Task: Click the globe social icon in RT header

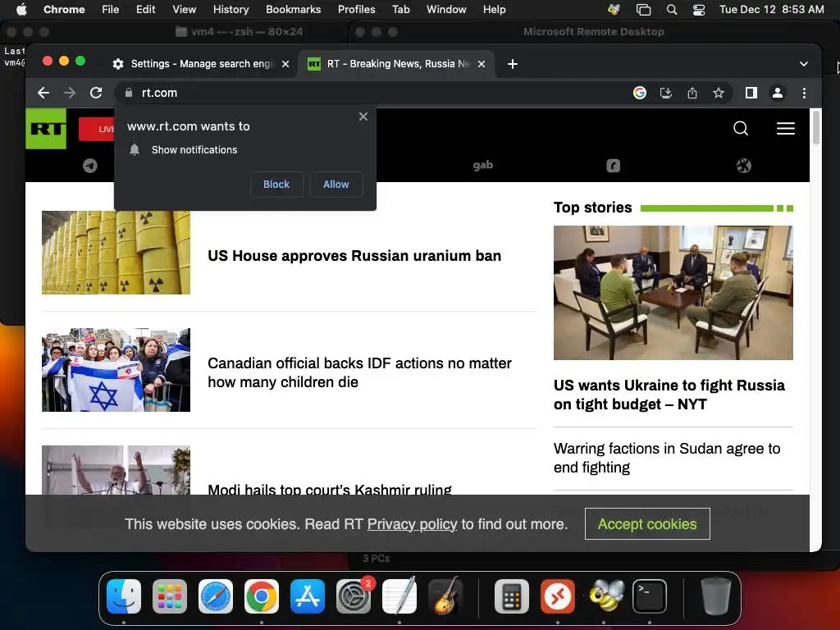Action: pyautogui.click(x=743, y=166)
